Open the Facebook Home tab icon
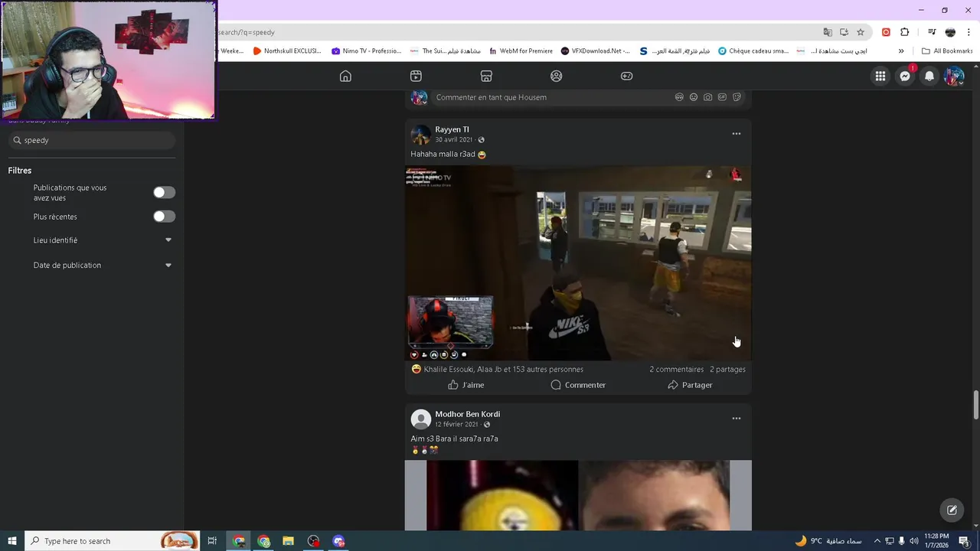The height and width of the screenshot is (551, 980). click(345, 76)
